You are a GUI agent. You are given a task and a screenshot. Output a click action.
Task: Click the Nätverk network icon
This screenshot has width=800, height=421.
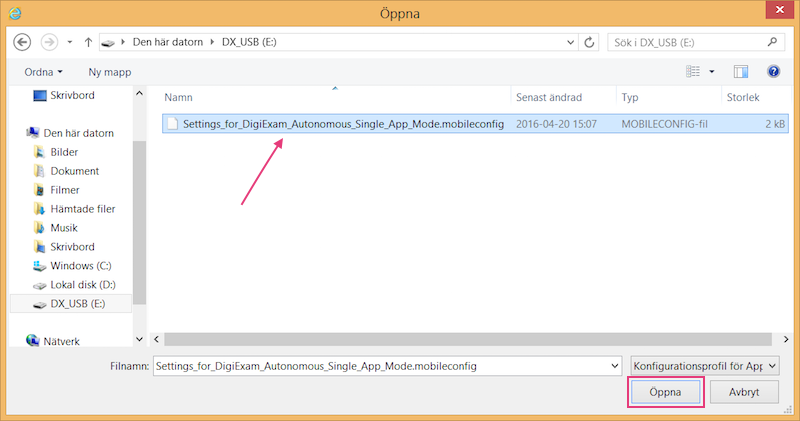coord(33,340)
